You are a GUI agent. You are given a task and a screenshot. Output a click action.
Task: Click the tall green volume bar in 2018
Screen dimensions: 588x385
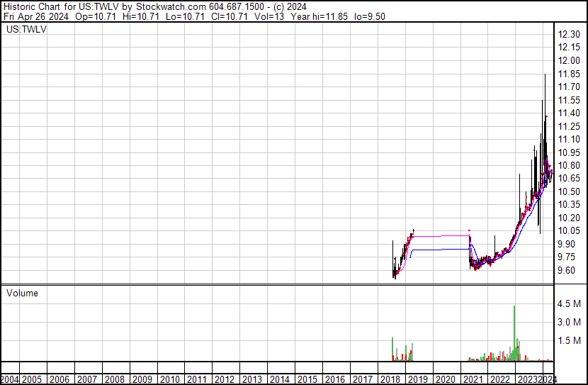[x=392, y=350]
